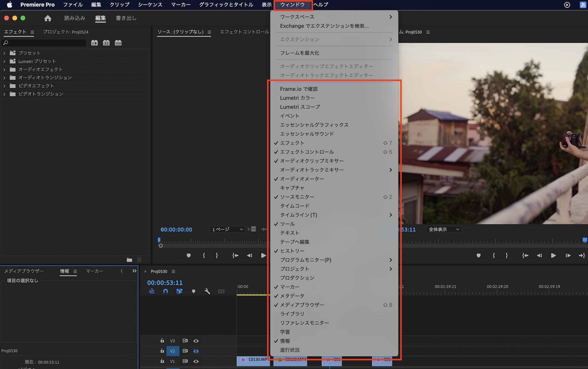
Task: Click the 32-bit Color effects filter icon
Action: coord(106,43)
